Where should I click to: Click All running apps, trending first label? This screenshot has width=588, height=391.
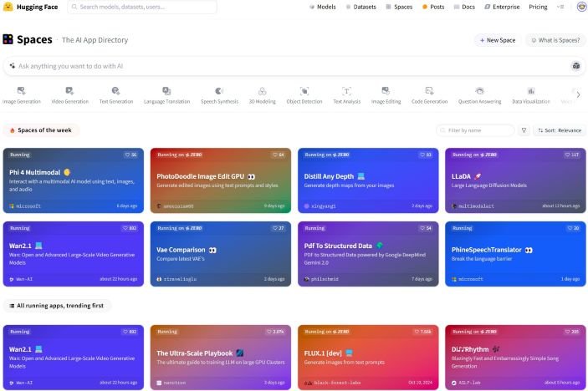coord(57,306)
